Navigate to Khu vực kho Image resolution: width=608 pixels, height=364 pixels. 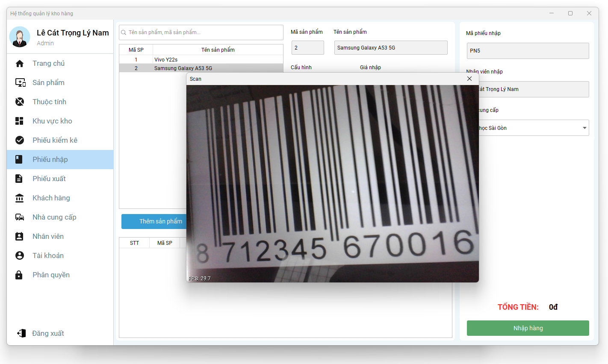tap(60, 121)
